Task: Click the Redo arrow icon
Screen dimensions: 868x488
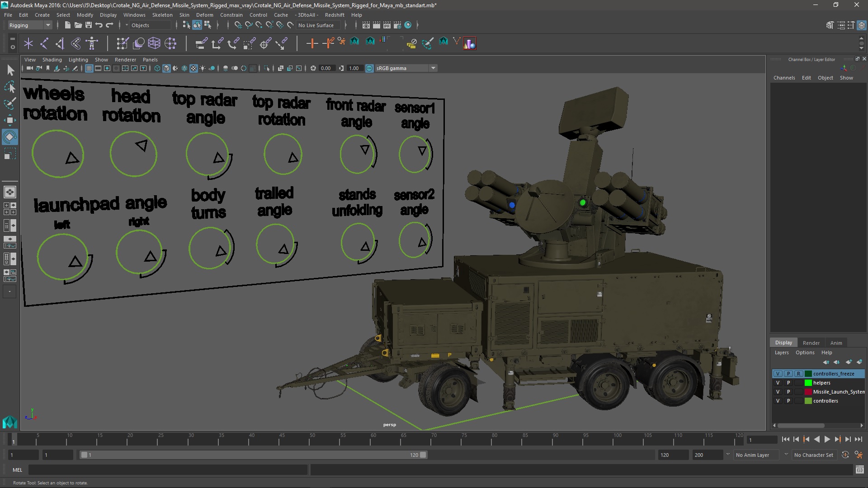Action: click(x=109, y=25)
